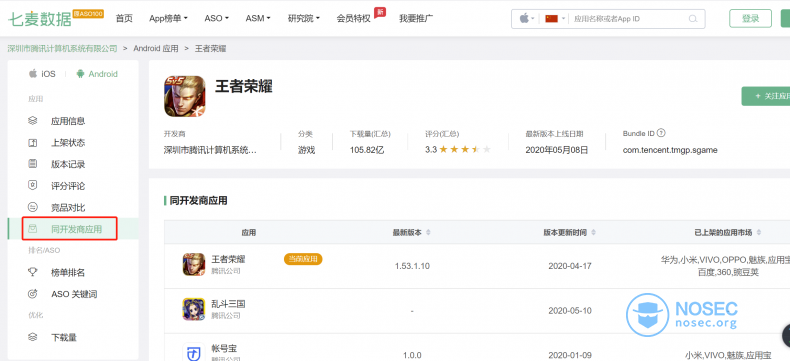
Task: Click the version cell 1.0.0
Action: (x=412, y=355)
